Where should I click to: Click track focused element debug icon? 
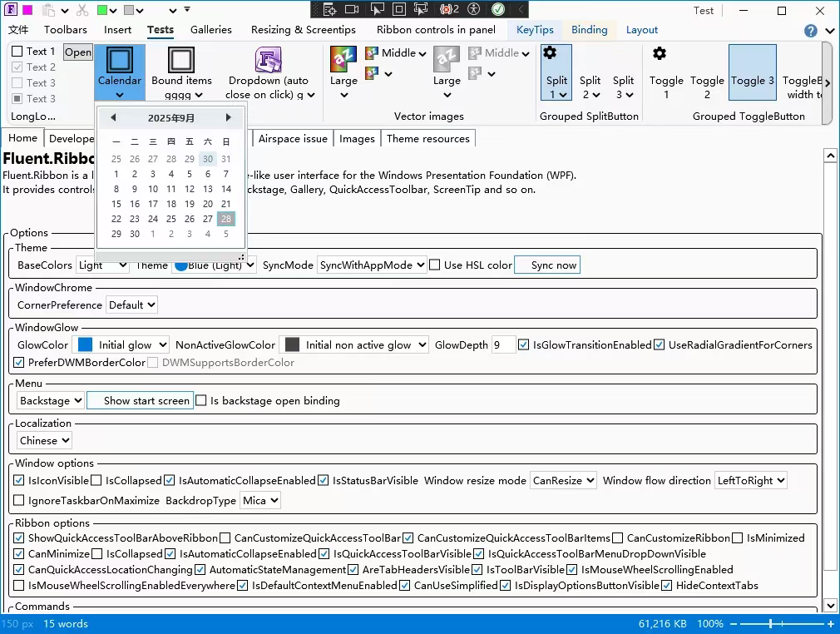421,9
